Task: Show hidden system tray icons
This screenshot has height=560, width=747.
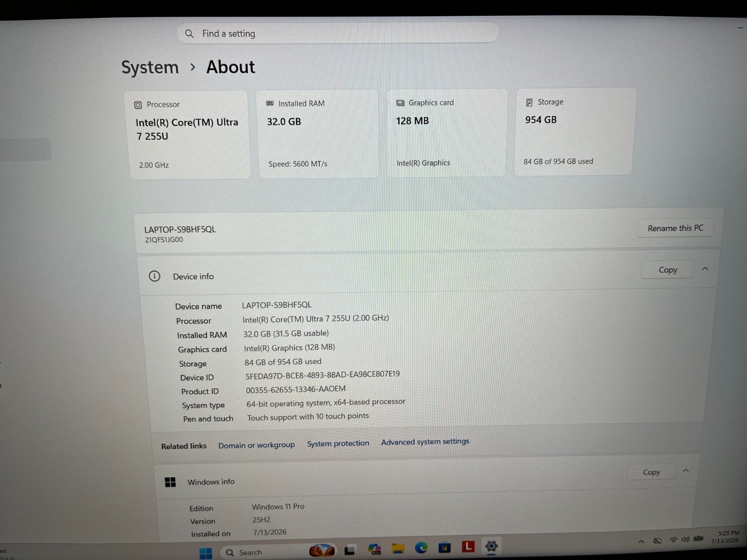Action: click(x=641, y=541)
